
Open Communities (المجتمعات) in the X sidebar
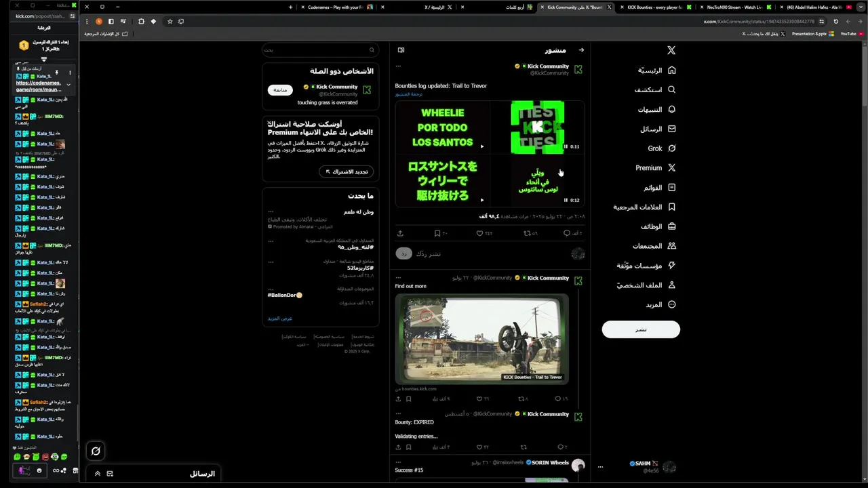tap(654, 246)
